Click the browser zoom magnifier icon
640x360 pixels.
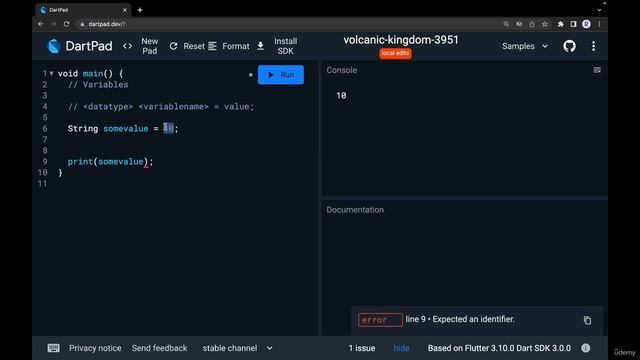pos(506,24)
